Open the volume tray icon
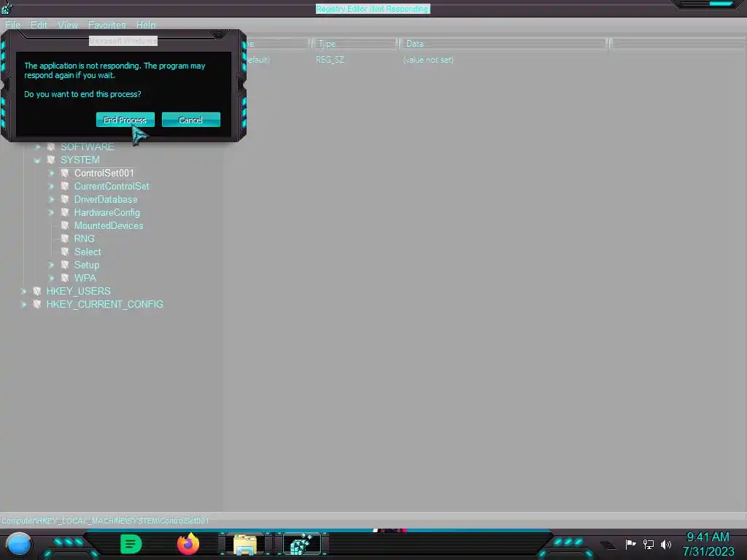 [x=665, y=544]
